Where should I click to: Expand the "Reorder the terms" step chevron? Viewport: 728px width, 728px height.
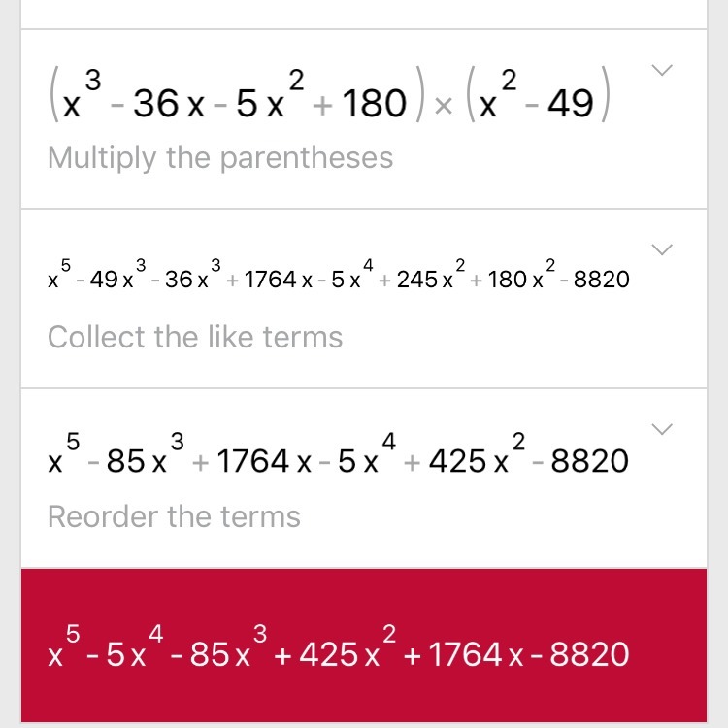[663, 429]
